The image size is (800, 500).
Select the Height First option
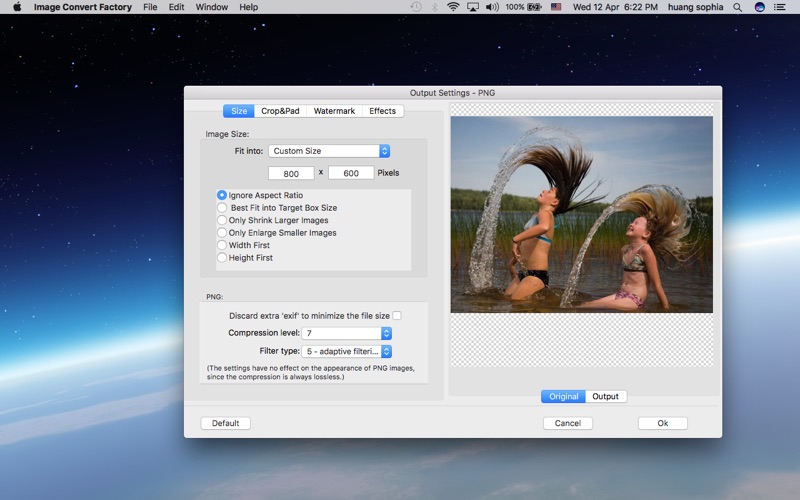click(245, 258)
